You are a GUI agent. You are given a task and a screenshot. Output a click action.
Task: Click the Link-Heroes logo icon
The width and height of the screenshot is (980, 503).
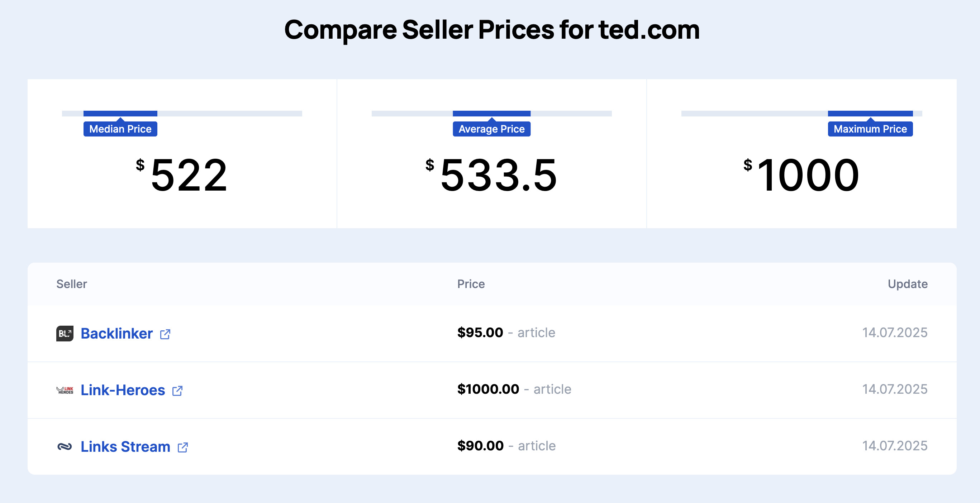(65, 390)
